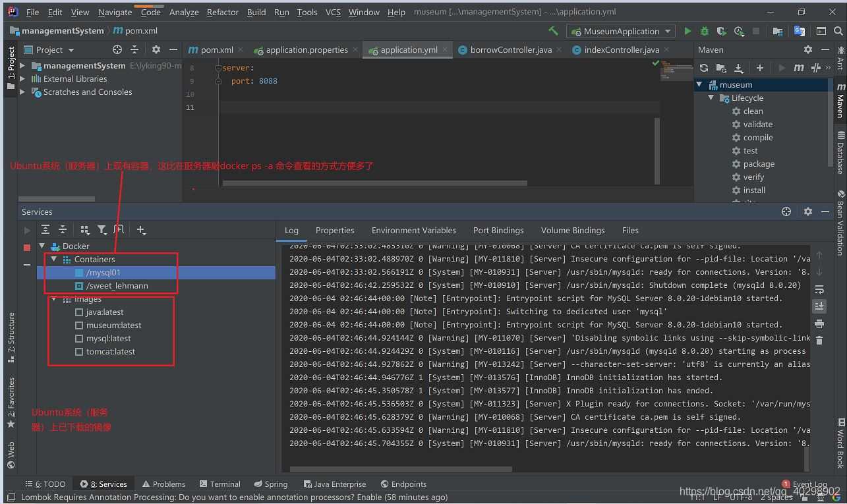Click the Filter icon in Services panel
This screenshot has width=847, height=504.
102,229
